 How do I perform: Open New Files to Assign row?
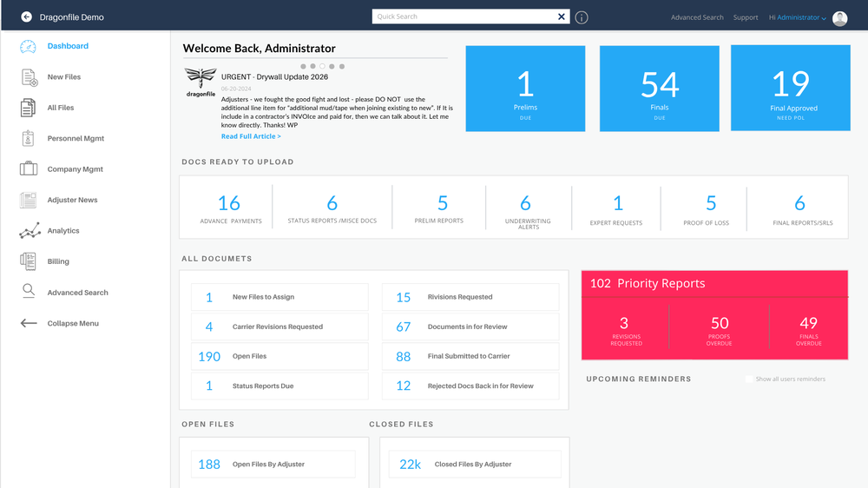tap(279, 297)
